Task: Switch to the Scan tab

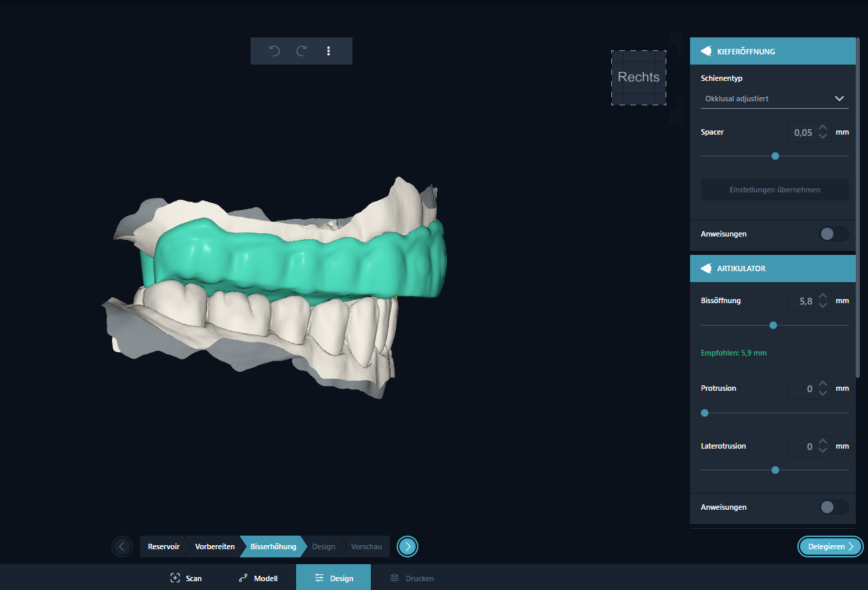Action: point(186,578)
